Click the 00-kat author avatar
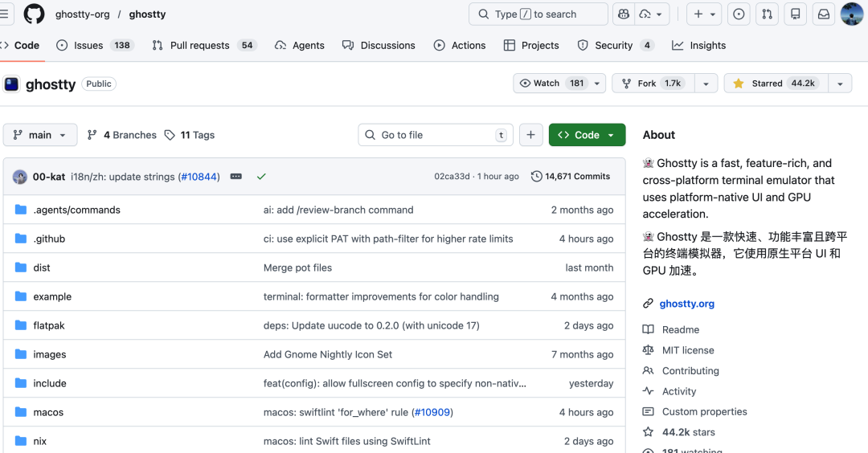Viewport: 868px width, 453px height. pos(20,177)
